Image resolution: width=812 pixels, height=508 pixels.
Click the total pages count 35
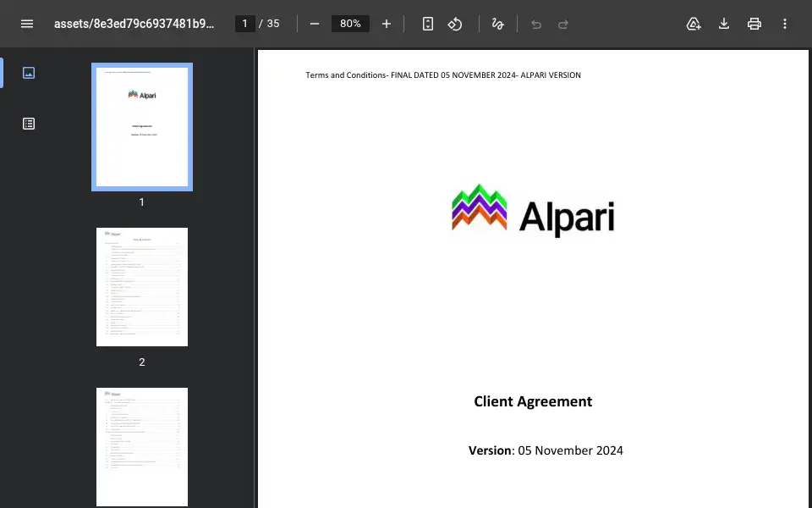pyautogui.click(x=273, y=24)
